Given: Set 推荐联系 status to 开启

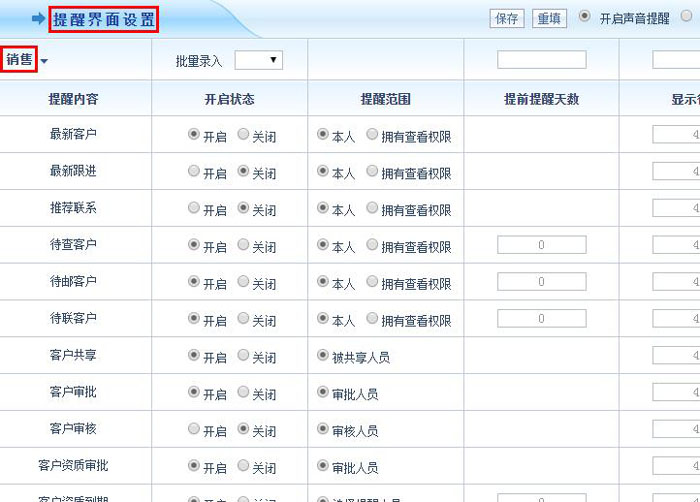Looking at the screenshot, I should point(194,209).
